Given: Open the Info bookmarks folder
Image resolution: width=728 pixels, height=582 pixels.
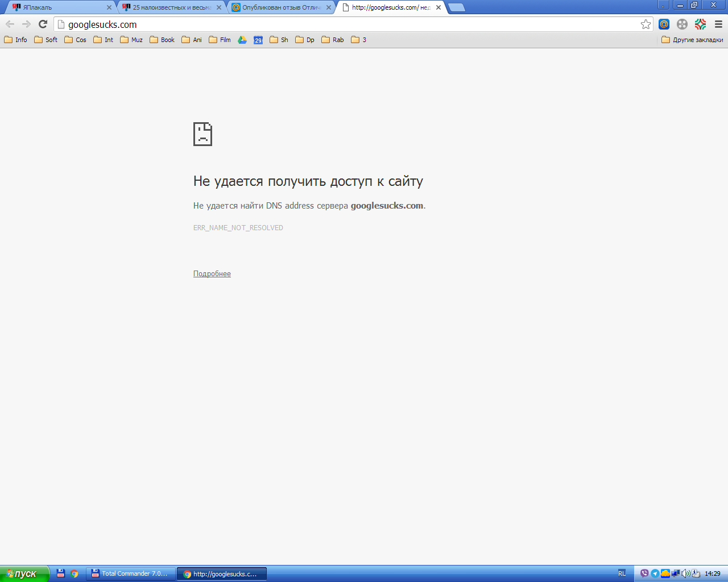Looking at the screenshot, I should [16, 40].
